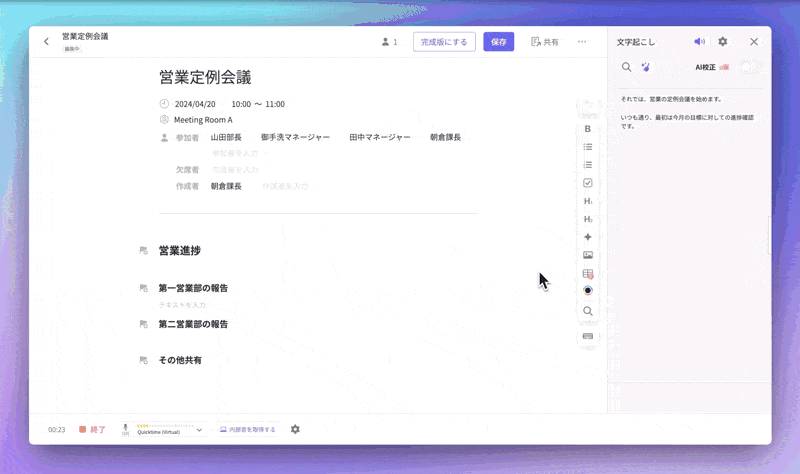The width and height of the screenshot is (800, 474).
Task: Search within the 文字起こし transcription panel
Action: [x=627, y=67]
